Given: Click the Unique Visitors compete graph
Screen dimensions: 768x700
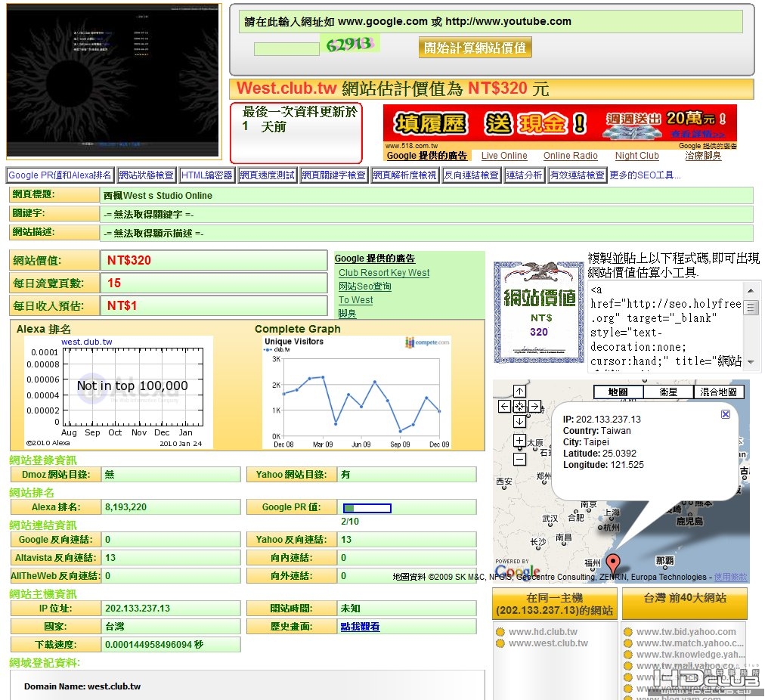Looking at the screenshot, I should point(357,392).
